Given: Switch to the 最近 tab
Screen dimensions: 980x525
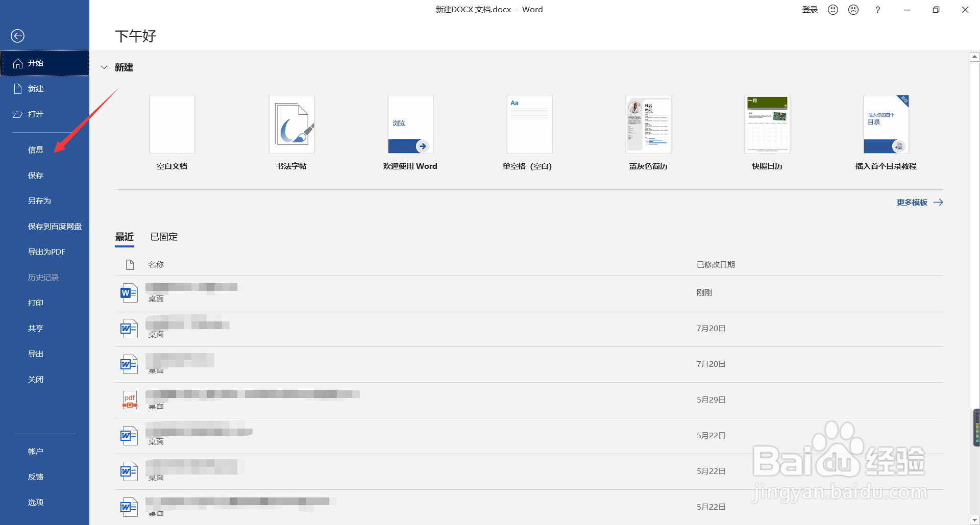Looking at the screenshot, I should pyautogui.click(x=125, y=237).
